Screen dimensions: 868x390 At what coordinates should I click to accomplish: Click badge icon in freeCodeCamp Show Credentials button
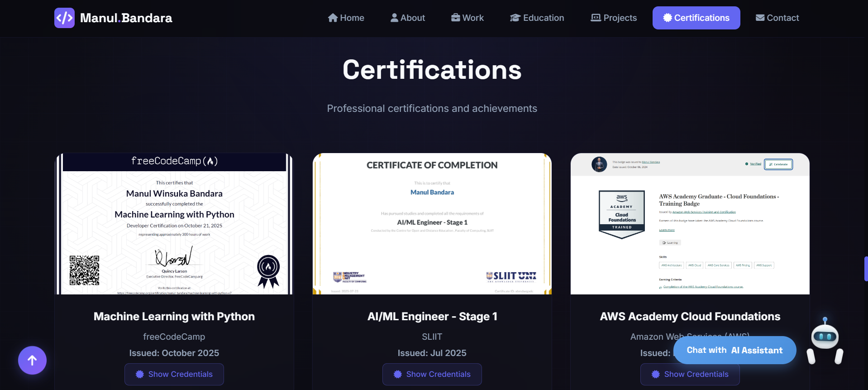pos(140,374)
